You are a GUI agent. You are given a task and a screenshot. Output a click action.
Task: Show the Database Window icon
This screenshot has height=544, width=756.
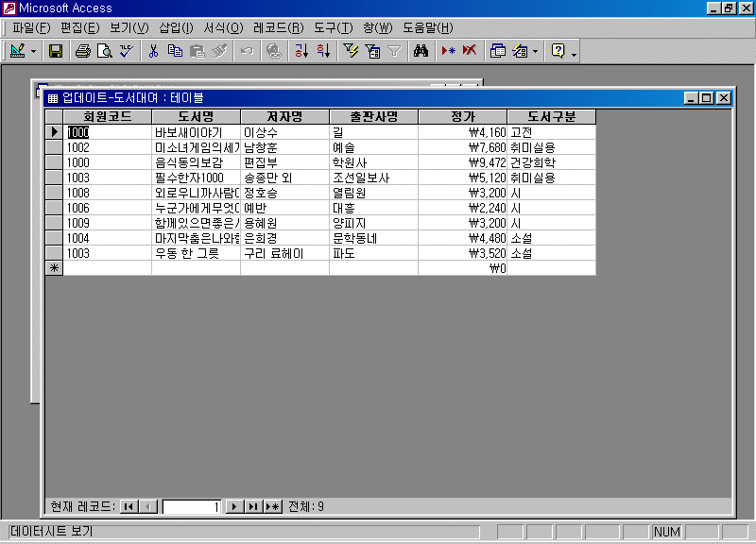[498, 51]
